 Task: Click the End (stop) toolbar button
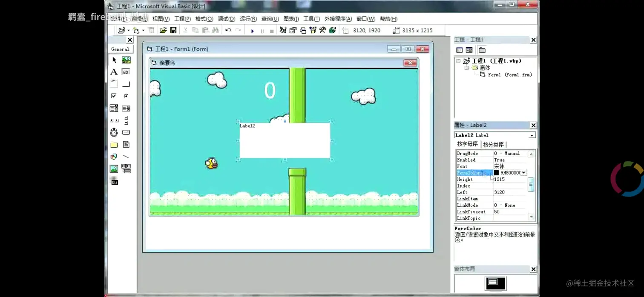(x=272, y=31)
